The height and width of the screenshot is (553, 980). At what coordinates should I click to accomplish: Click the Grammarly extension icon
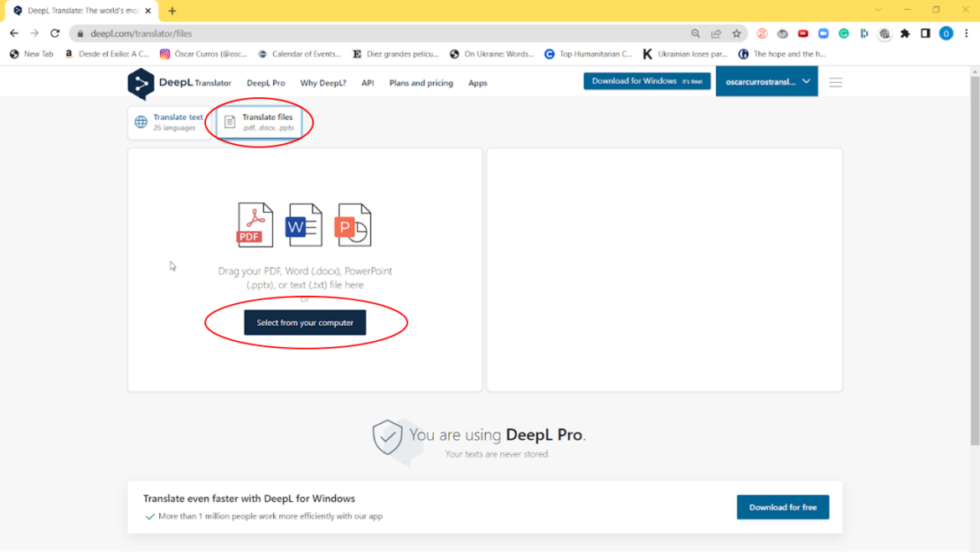[x=843, y=34]
